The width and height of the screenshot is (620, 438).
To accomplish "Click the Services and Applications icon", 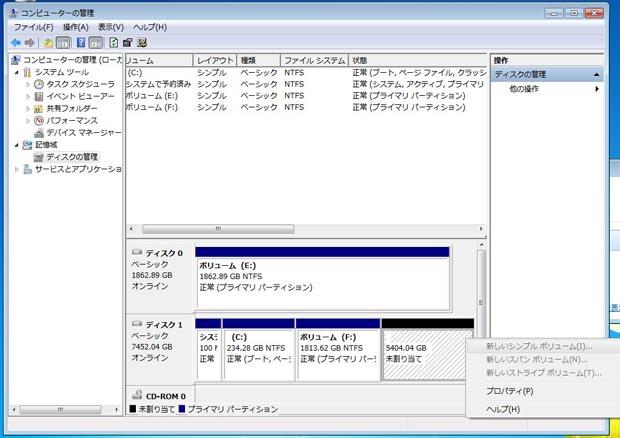I will click(x=27, y=169).
